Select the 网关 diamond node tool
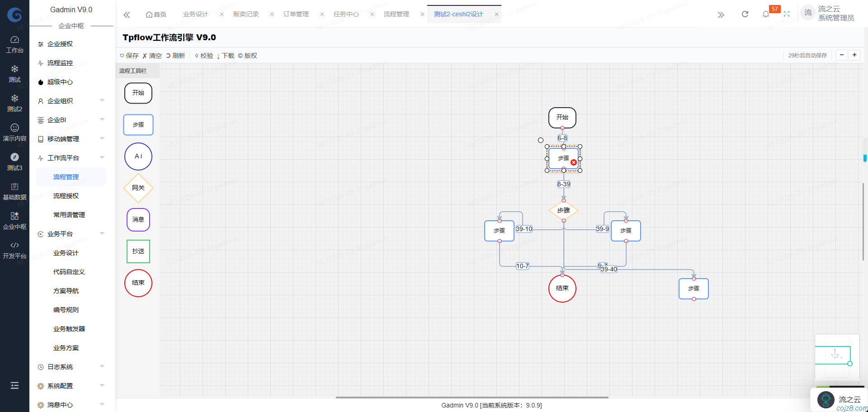Image resolution: width=868 pixels, height=412 pixels. tap(138, 188)
